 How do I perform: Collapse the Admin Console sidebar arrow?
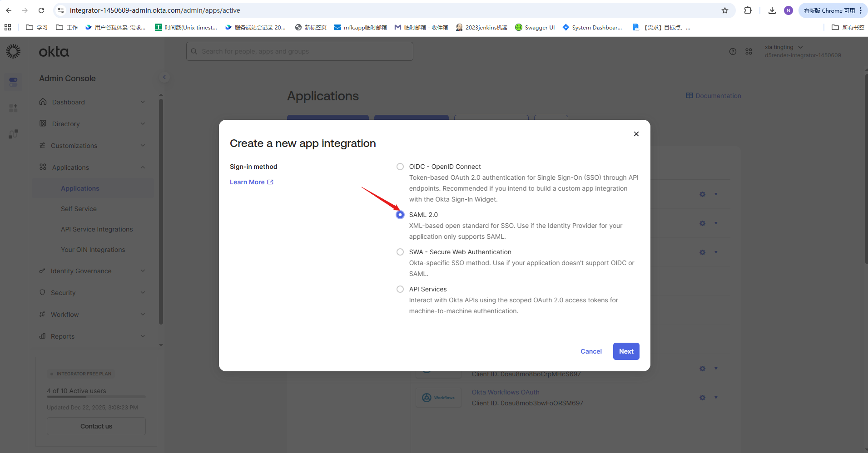coord(164,77)
